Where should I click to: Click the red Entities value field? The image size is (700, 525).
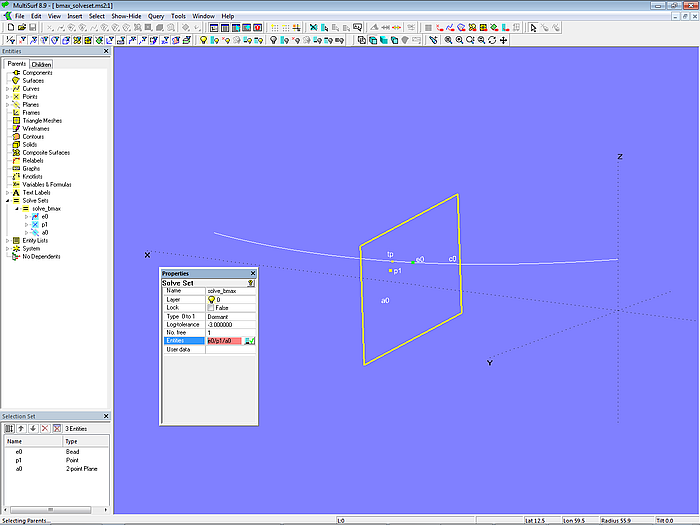pyautogui.click(x=223, y=341)
